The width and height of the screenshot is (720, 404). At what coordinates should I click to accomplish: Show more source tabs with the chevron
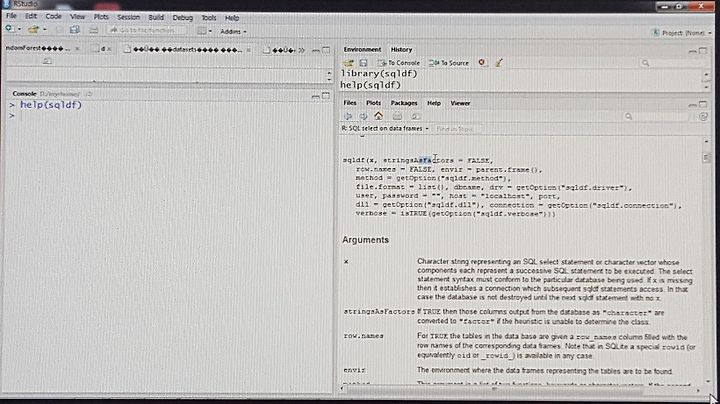pos(301,50)
